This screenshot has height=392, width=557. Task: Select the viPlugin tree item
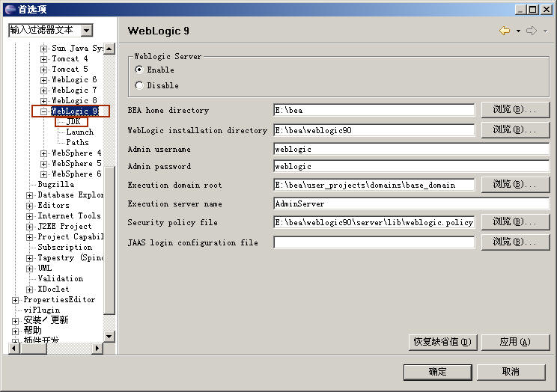coord(42,310)
